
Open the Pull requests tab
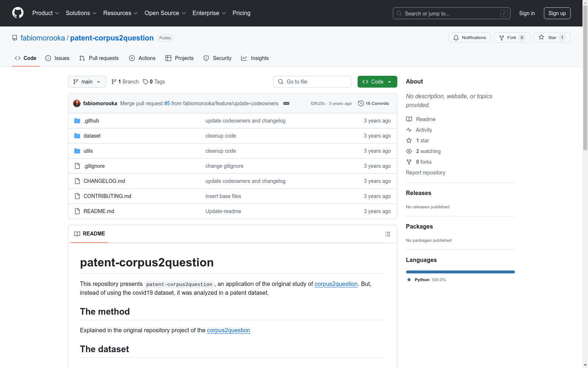(99, 58)
